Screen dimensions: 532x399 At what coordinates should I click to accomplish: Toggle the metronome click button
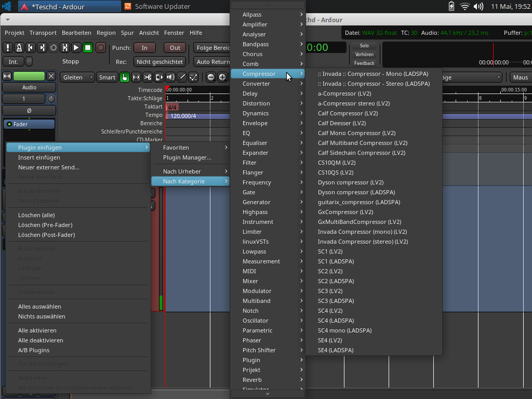19,48
